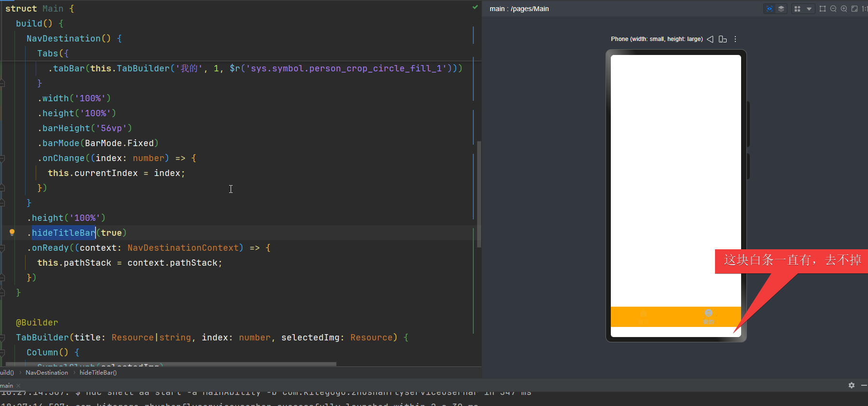Toggle the fold marker on the onReady line
The width and height of the screenshot is (868, 406).
[2, 248]
